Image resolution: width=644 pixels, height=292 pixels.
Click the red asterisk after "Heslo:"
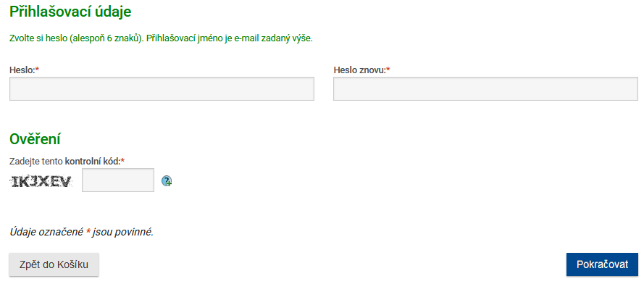pos(37,70)
